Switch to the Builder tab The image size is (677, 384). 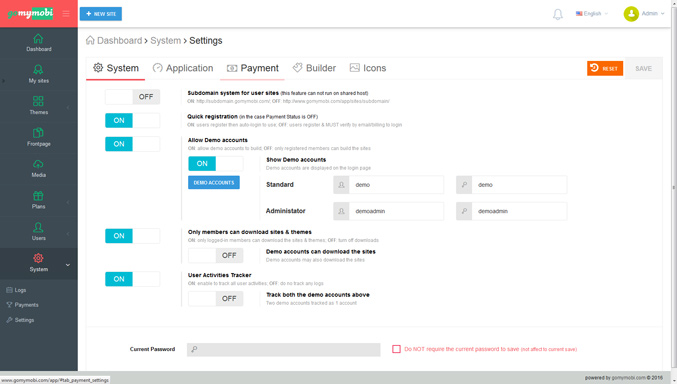pos(314,68)
